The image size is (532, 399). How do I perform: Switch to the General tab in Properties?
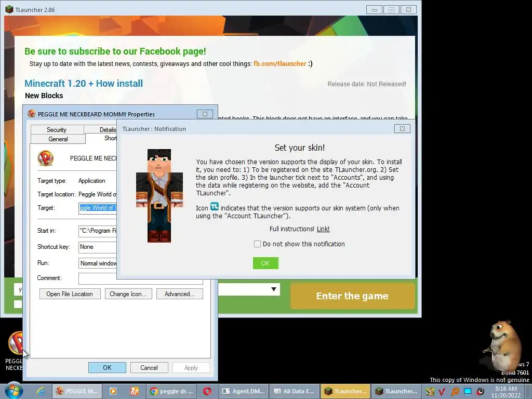pos(58,139)
